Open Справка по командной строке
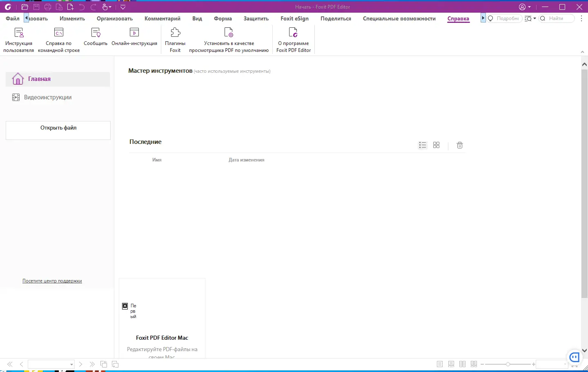Viewport: 588px width, 372px height. pyautogui.click(x=59, y=40)
